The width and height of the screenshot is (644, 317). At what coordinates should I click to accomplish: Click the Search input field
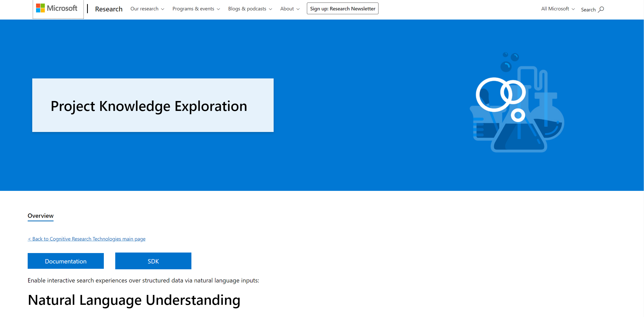591,9
